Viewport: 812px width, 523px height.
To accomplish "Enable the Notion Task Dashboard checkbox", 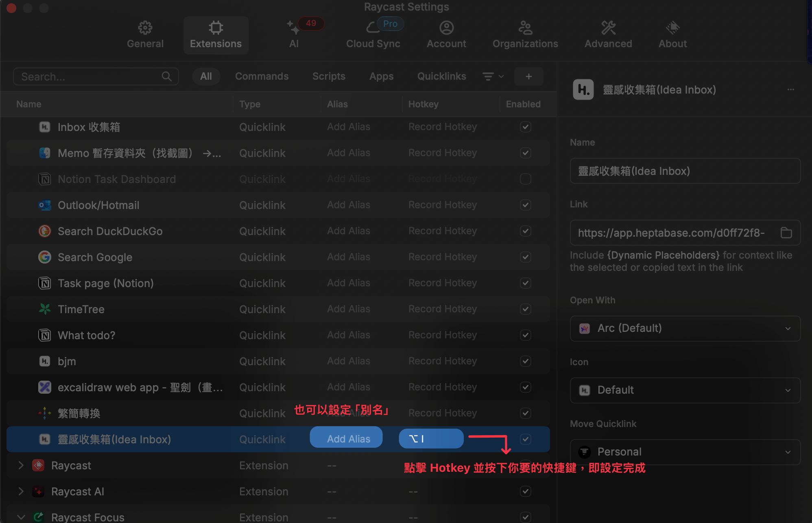I will click(525, 179).
